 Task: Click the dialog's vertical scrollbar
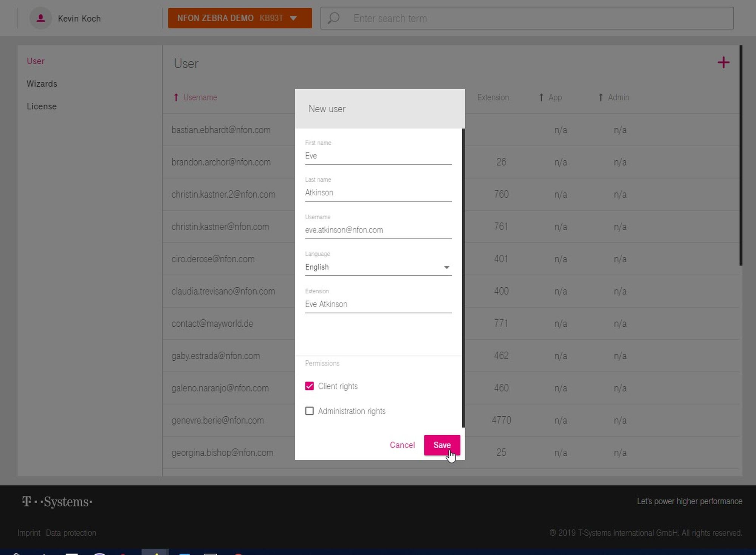coord(463,278)
